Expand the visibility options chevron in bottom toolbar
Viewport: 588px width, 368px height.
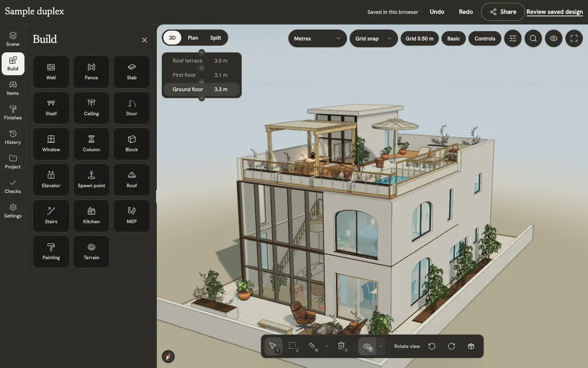coord(381,346)
